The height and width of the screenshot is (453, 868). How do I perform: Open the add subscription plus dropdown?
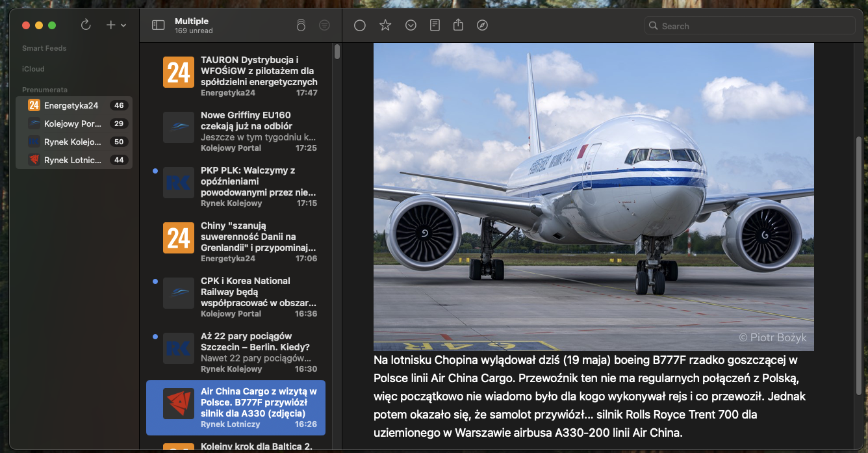(115, 25)
